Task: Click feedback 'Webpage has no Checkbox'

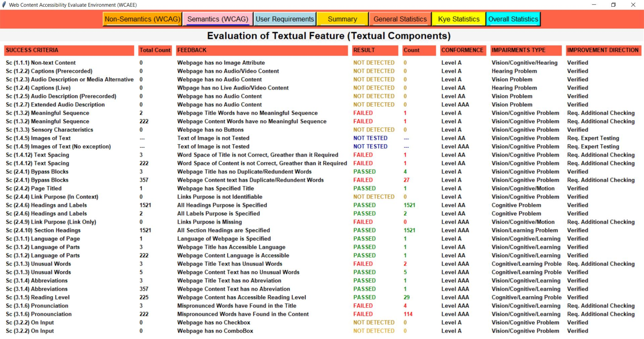Action: point(214,322)
